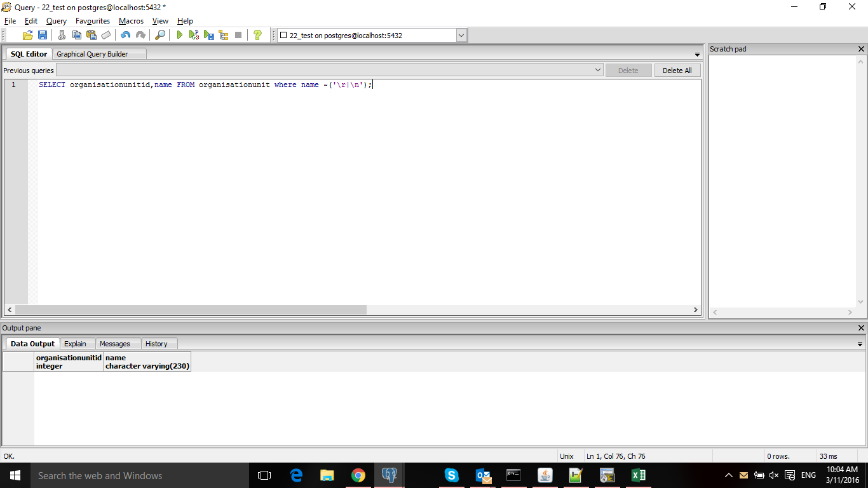Undo the last edit with the undo arrow
This screenshot has height=488, width=868.
click(125, 36)
